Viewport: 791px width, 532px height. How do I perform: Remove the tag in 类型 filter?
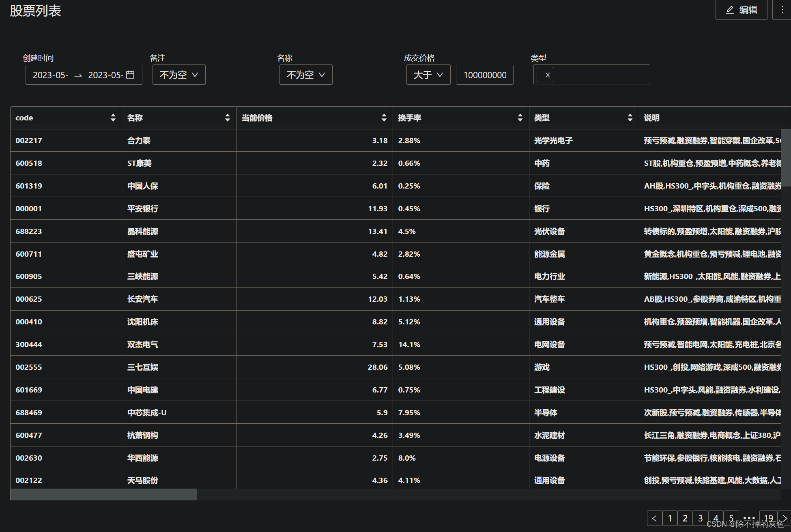click(548, 75)
